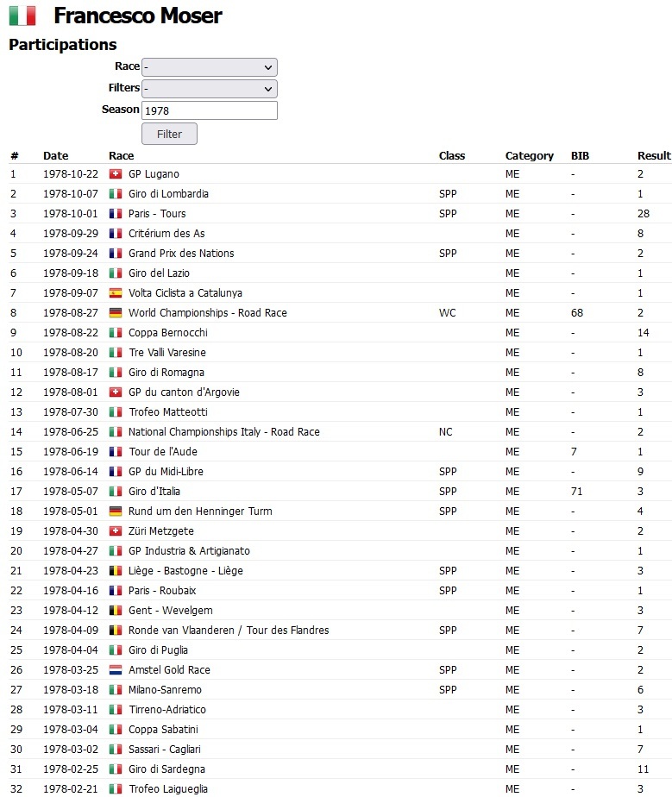
Task: Open Ronde van Vlaanderen race link
Action: pos(229,631)
